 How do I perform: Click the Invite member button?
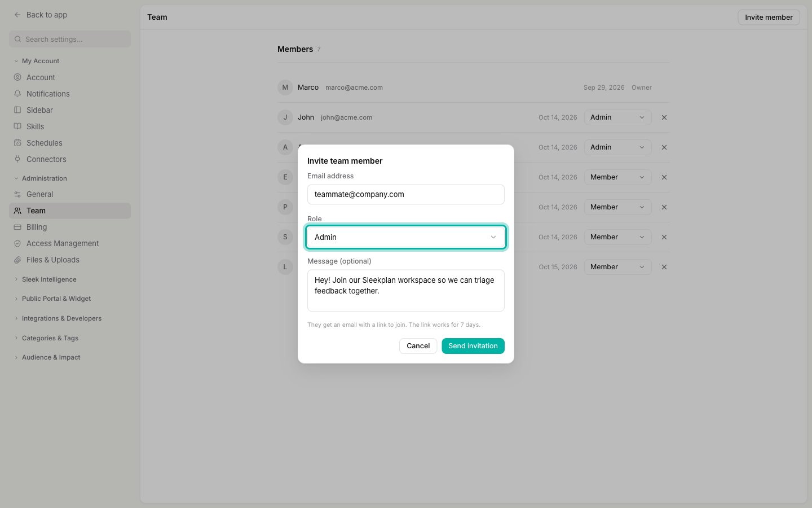point(769,17)
